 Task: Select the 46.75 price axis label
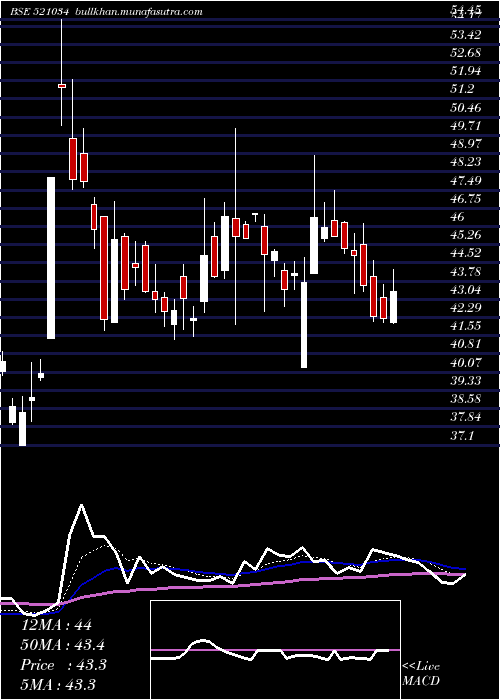(x=465, y=198)
